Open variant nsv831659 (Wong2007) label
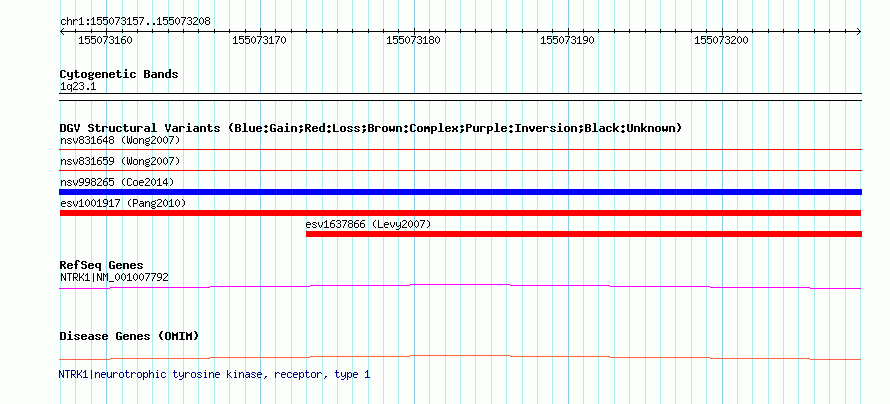 (120, 161)
